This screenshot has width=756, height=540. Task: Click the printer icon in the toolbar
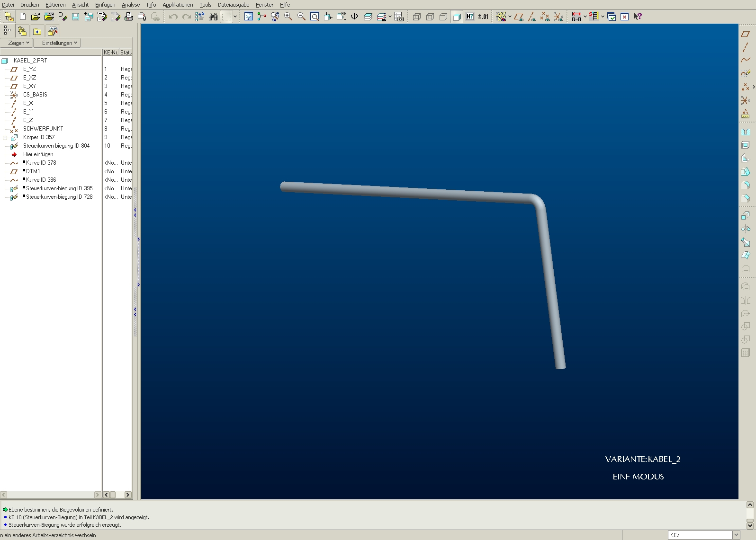point(128,17)
